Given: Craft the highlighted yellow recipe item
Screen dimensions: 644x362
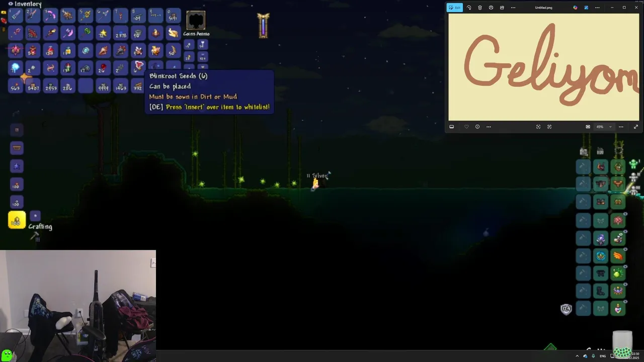Looking at the screenshot, I should point(17,220).
